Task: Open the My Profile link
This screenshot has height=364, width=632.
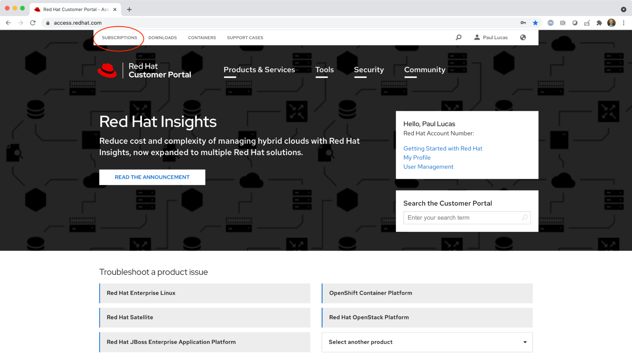Action: (417, 157)
